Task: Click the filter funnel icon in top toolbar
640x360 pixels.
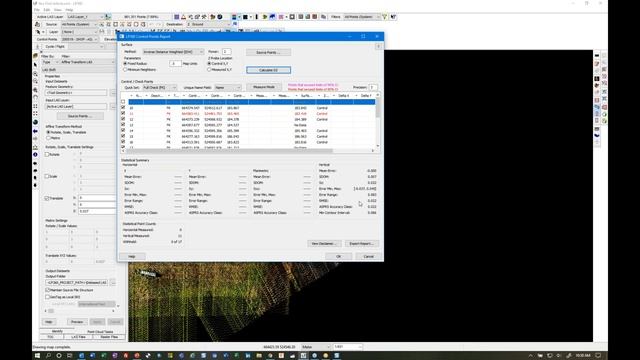Action: [x=384, y=17]
